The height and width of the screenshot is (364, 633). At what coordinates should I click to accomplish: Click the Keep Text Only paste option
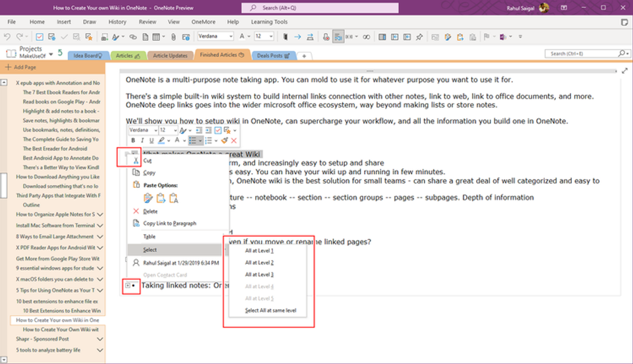click(173, 198)
